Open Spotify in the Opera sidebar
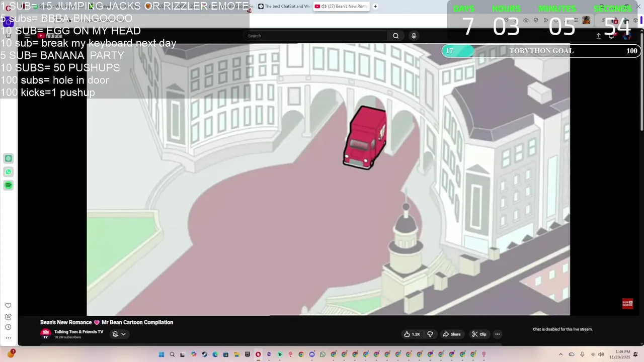The width and height of the screenshot is (644, 362). coord(8,186)
